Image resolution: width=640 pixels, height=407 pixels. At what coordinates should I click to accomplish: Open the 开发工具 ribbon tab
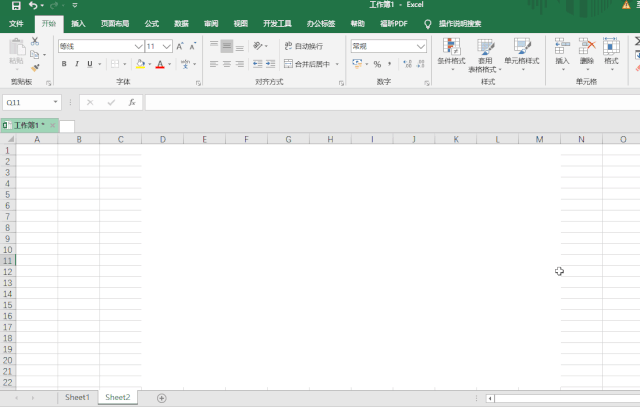[x=277, y=24]
